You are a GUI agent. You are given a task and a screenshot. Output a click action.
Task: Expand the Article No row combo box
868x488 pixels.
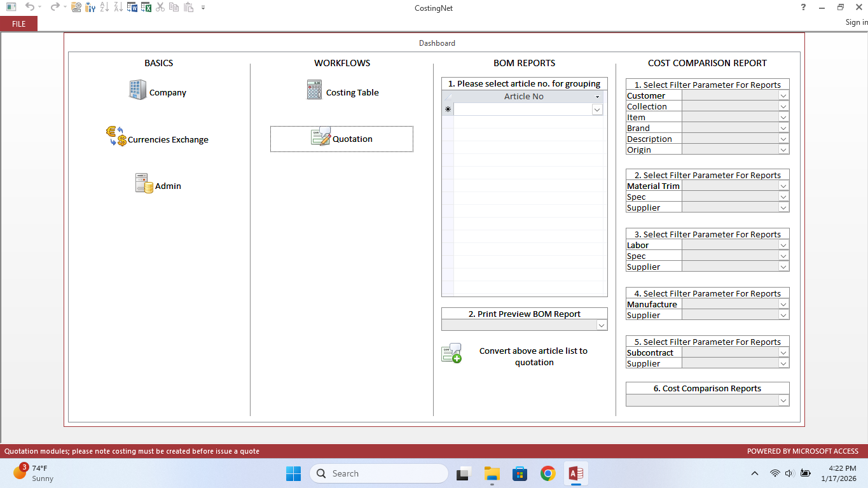[597, 109]
